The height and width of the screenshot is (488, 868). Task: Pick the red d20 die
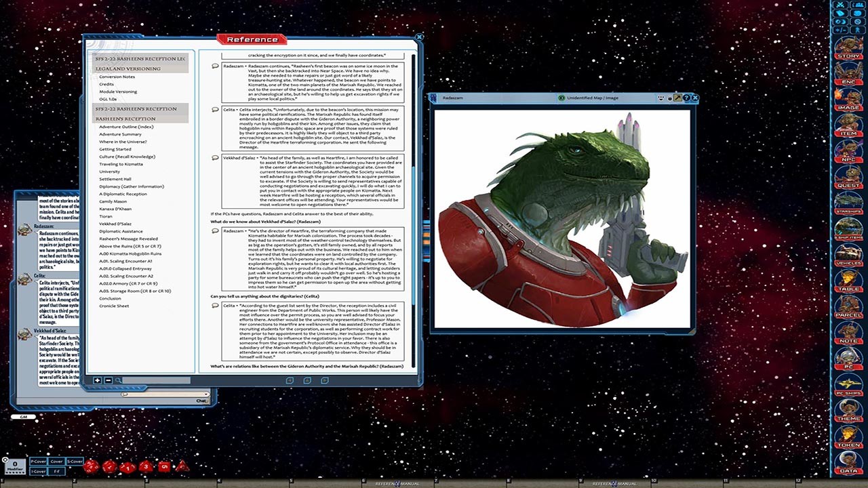click(x=92, y=466)
